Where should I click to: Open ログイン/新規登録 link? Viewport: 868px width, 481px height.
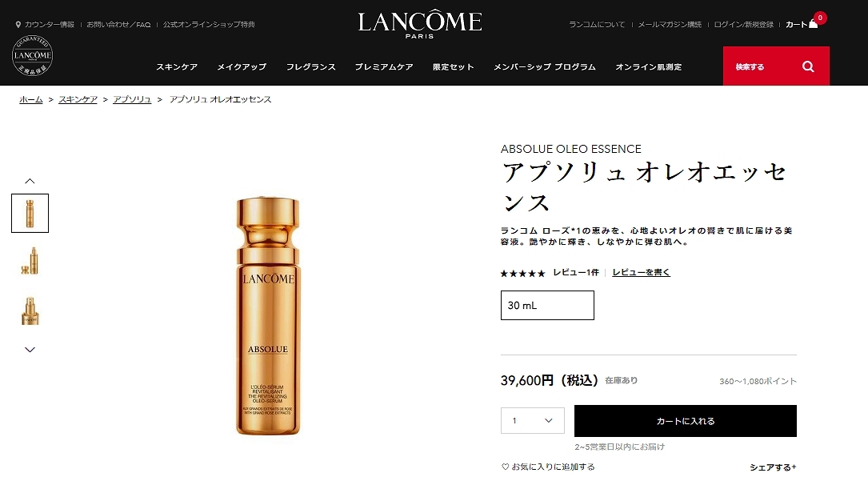coord(743,24)
